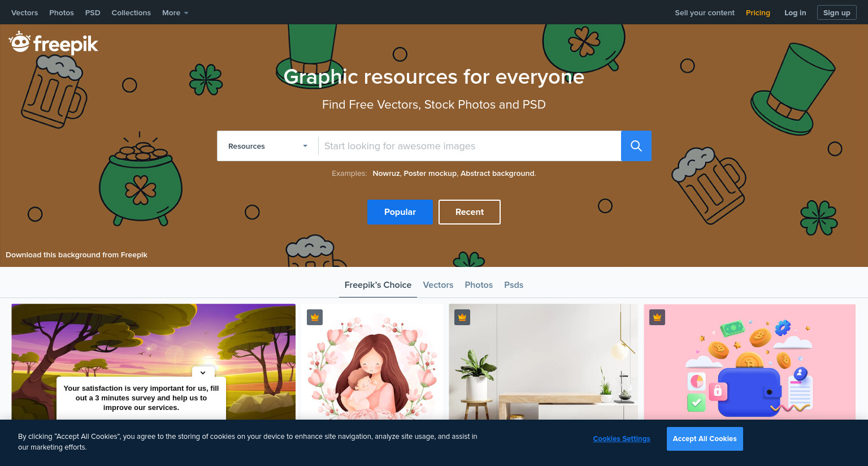Image resolution: width=868 pixels, height=466 pixels.
Task: Click the magnifying glass search button
Action: (x=636, y=146)
